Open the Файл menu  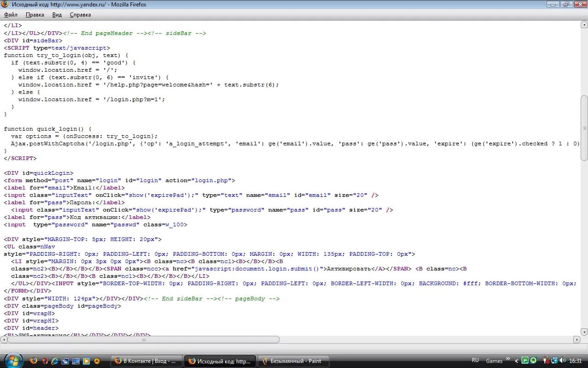(11, 15)
